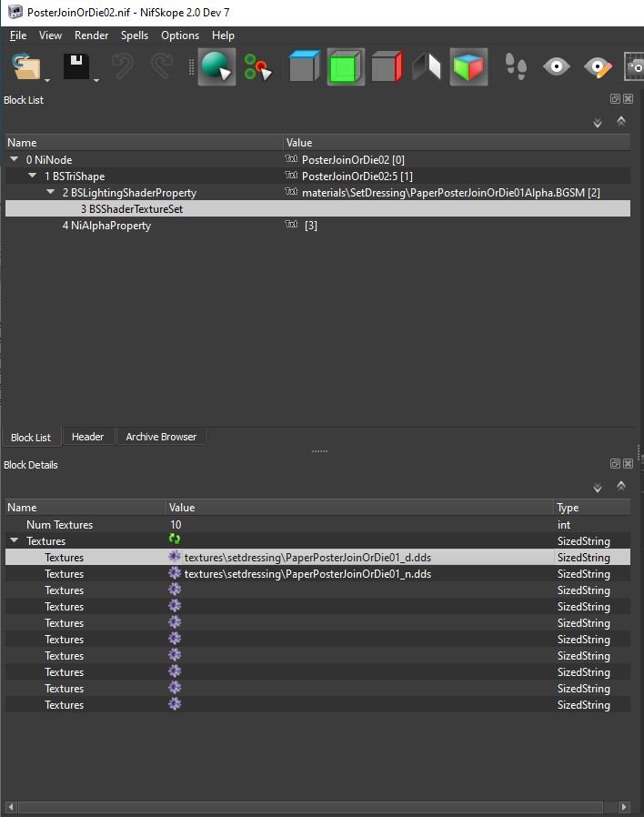Click the Save floppy disk icon

tap(76, 67)
